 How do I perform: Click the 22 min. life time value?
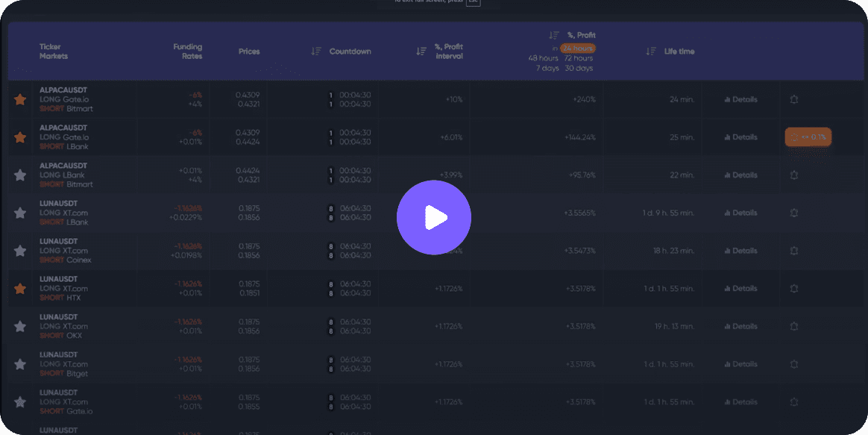pos(682,175)
